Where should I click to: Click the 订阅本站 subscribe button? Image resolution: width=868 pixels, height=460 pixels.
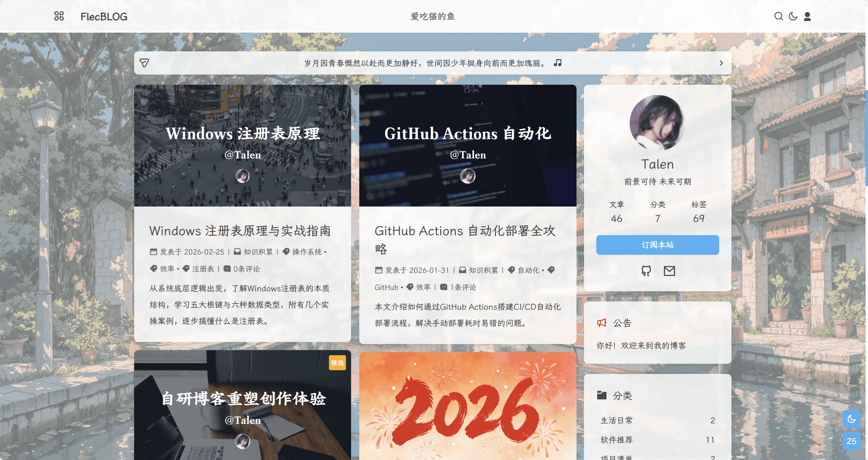[657, 245]
